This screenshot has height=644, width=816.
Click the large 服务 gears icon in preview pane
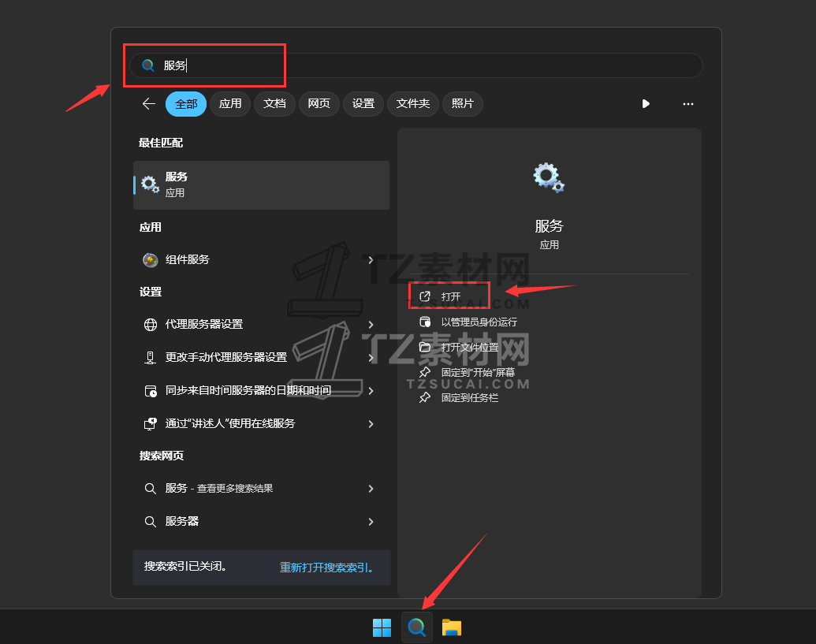pyautogui.click(x=549, y=178)
